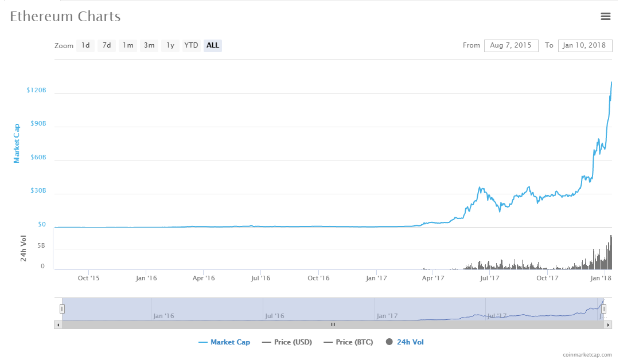Click the Jan '18 axis label
Screen dimensions: 639x364
(601, 278)
